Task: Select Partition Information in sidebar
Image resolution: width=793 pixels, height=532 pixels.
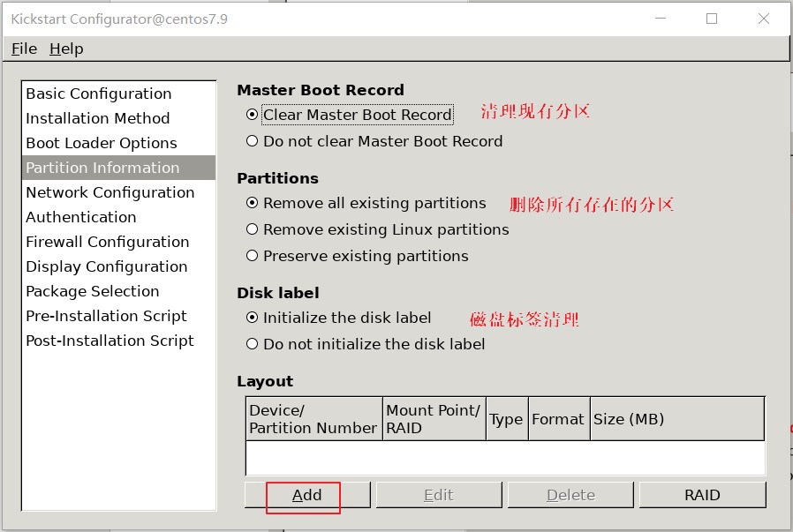Action: pos(119,168)
